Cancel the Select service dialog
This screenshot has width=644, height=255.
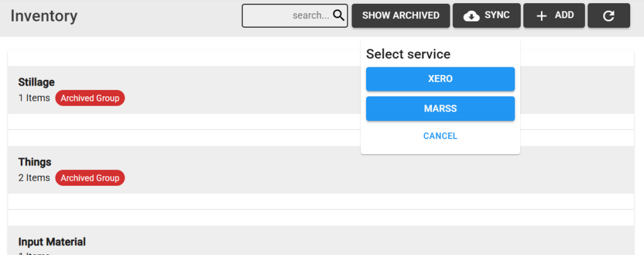[x=440, y=136]
